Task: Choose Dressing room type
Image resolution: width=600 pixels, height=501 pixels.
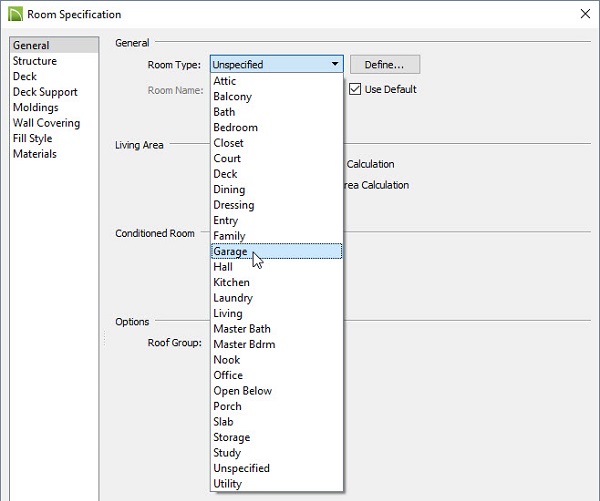Action: 276,205
